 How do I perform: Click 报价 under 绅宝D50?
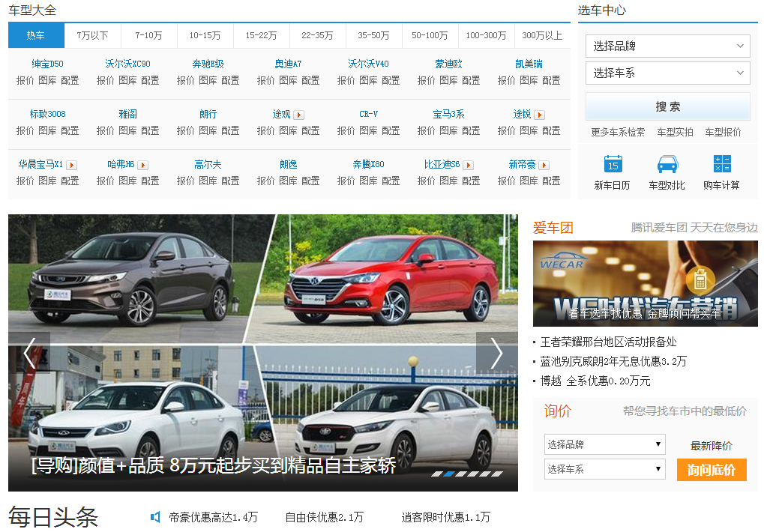coord(25,80)
